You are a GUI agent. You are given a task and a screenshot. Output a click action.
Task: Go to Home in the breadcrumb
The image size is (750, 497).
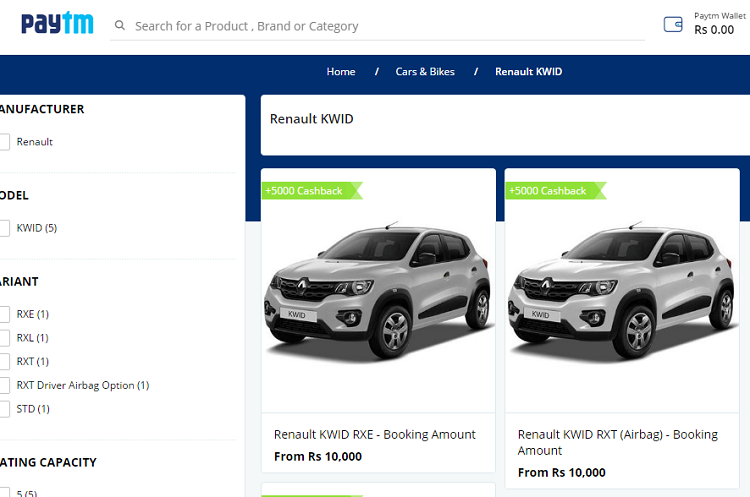341,72
